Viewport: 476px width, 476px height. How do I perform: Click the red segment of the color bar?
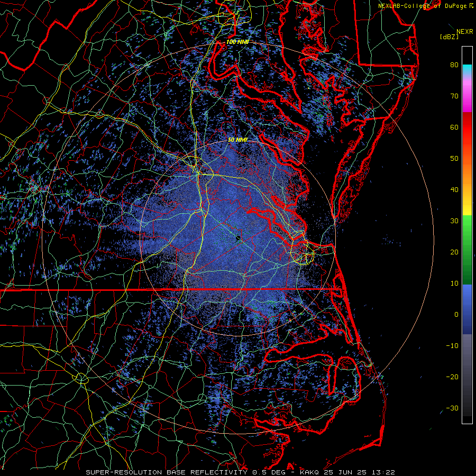pyautogui.click(x=467, y=127)
